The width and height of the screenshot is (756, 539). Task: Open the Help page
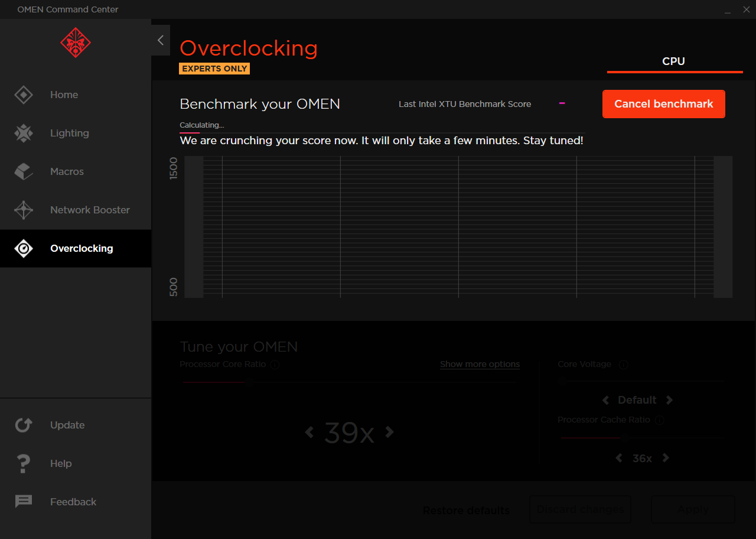76,463
